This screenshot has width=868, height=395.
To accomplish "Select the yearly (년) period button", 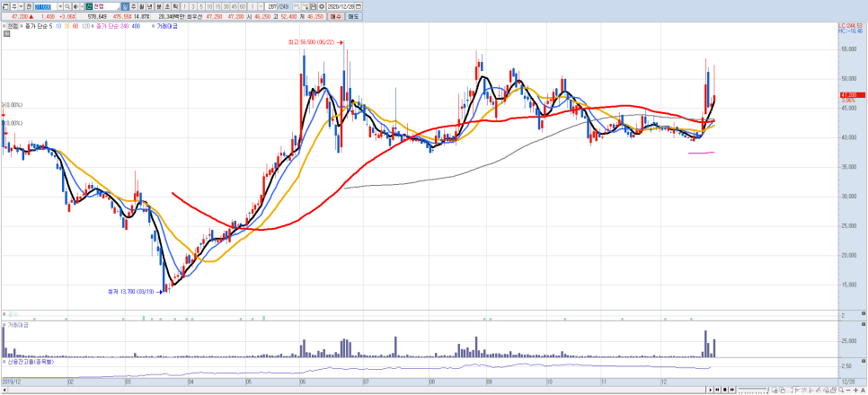I will (x=149, y=6).
